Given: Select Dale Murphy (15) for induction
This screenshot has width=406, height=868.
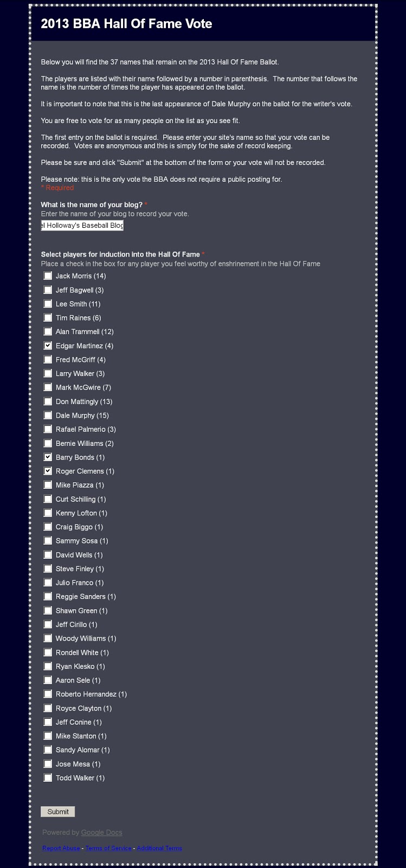Looking at the screenshot, I should tap(48, 415).
